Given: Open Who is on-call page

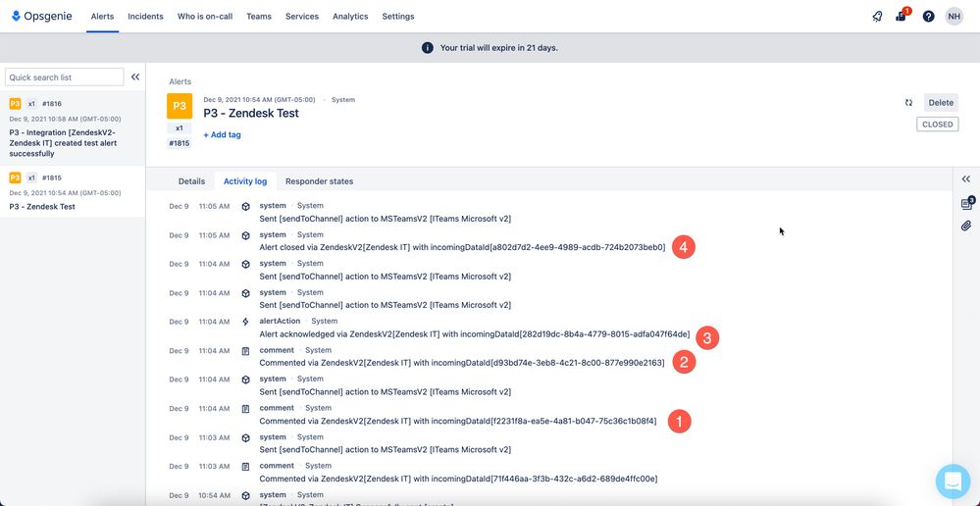Looking at the screenshot, I should [x=205, y=17].
